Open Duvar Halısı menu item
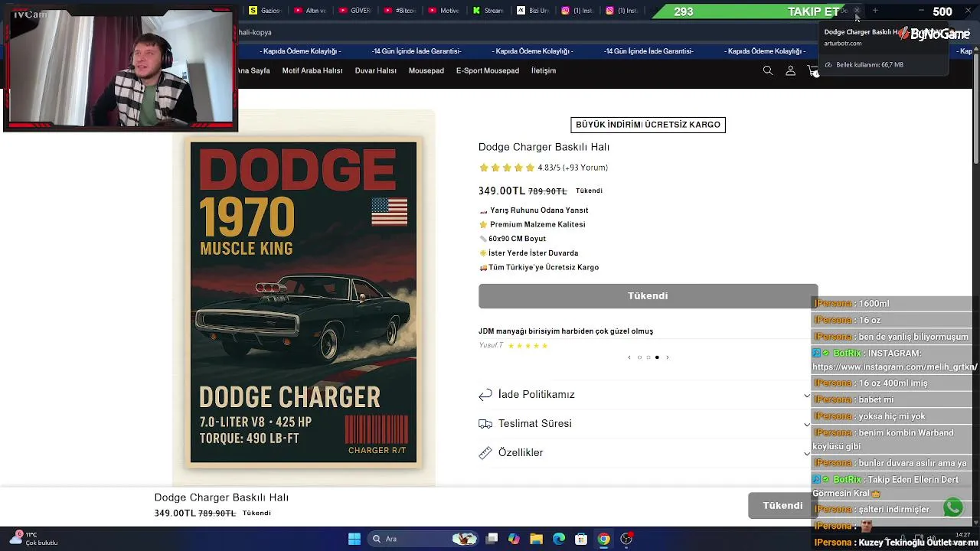Image resolution: width=980 pixels, height=551 pixels. 375,70
